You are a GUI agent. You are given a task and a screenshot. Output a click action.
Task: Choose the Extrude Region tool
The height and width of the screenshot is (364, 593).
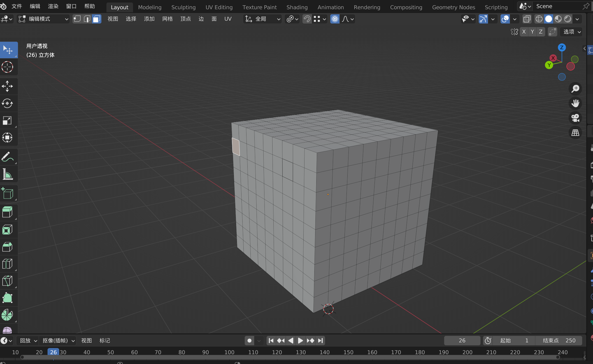7,212
